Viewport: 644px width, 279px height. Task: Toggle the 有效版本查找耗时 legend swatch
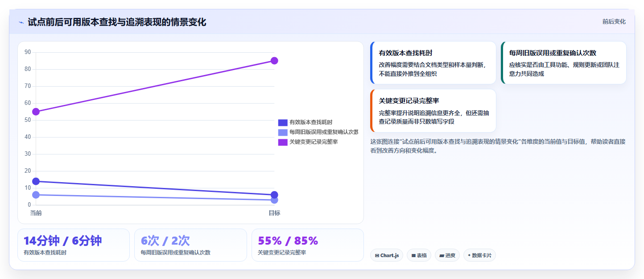(x=283, y=122)
